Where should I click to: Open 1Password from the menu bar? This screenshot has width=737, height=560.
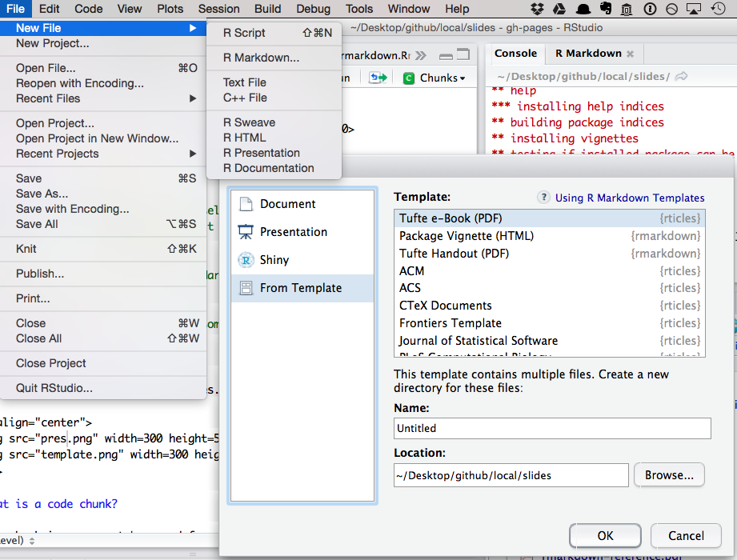point(650,9)
